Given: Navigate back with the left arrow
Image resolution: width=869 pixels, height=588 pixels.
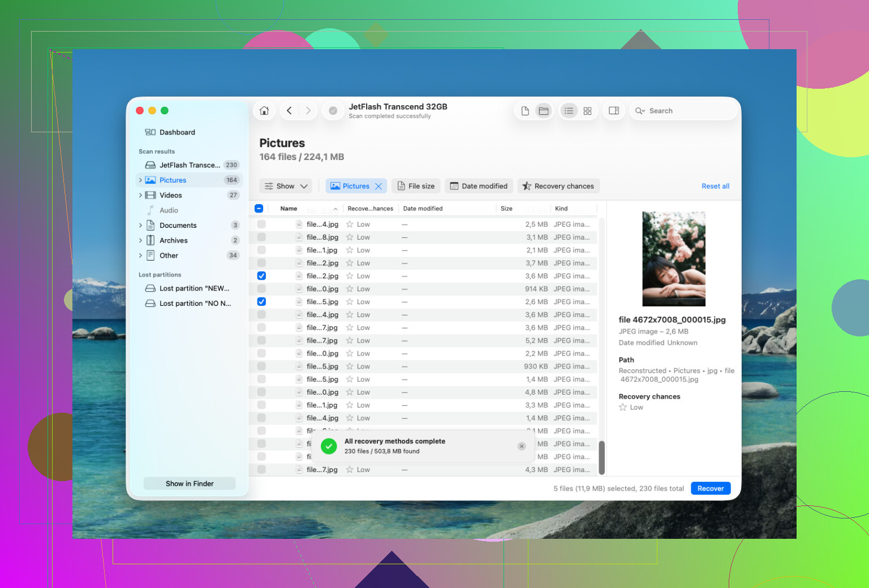Looking at the screenshot, I should pos(289,111).
